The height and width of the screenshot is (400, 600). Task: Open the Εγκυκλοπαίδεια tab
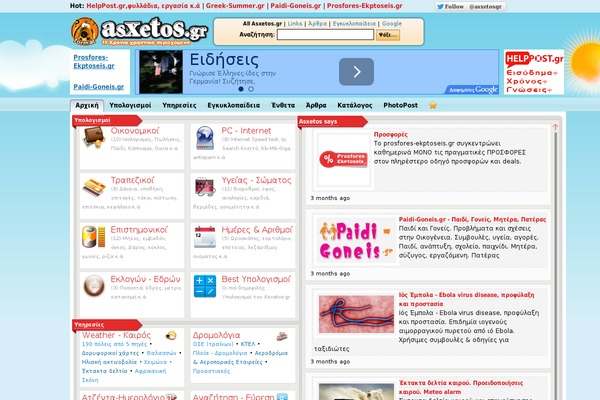coord(233,105)
